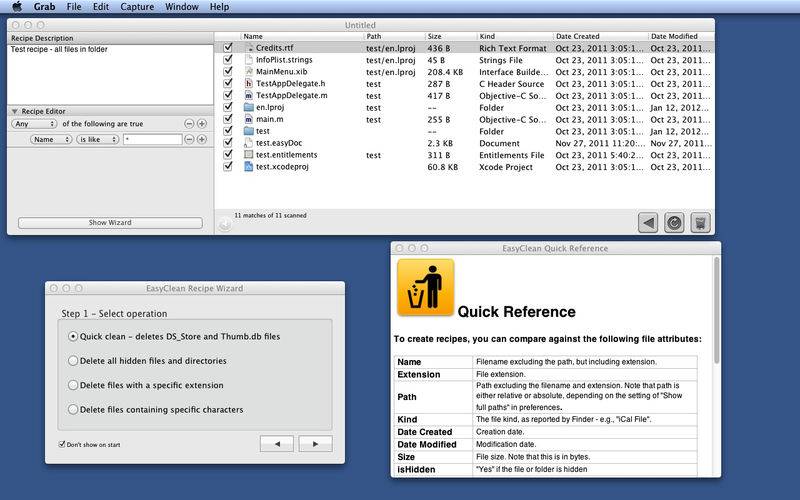800x500 pixels.
Task: Uncheck the Credits.rtf file checkbox
Action: 228,47
